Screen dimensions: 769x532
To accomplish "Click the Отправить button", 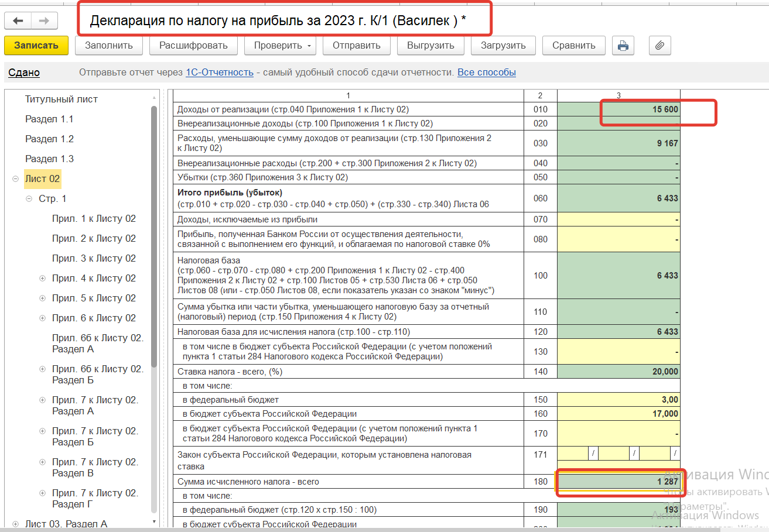I will click(357, 45).
